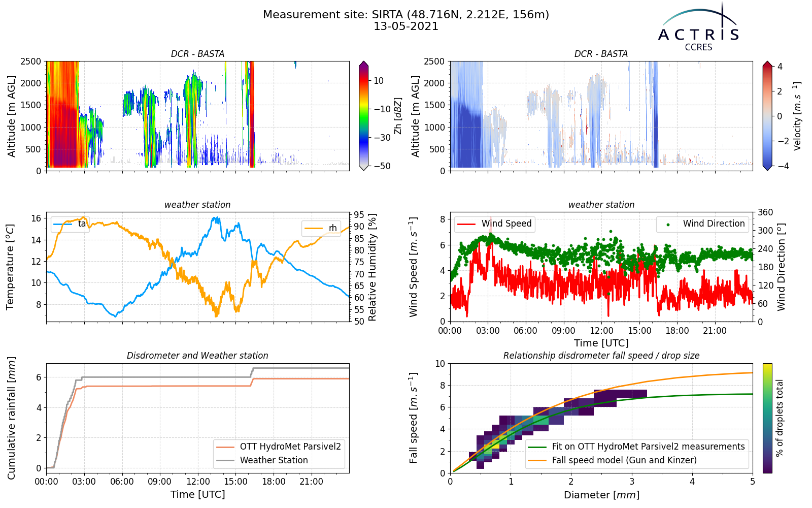Click the Fit on Parsivel2 measurements legend entry
Viewport: 812px width, 508px height.
click(636, 447)
